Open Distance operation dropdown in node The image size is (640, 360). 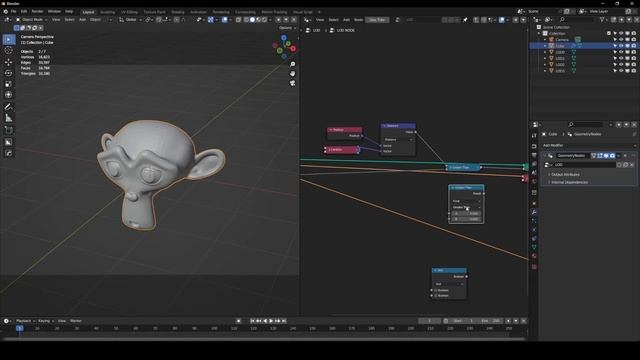[398, 140]
